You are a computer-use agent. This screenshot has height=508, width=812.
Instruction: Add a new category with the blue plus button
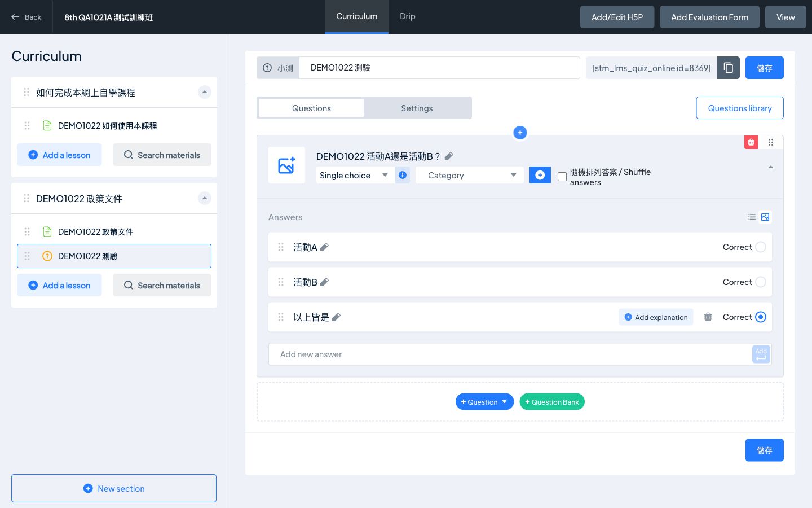(x=540, y=175)
